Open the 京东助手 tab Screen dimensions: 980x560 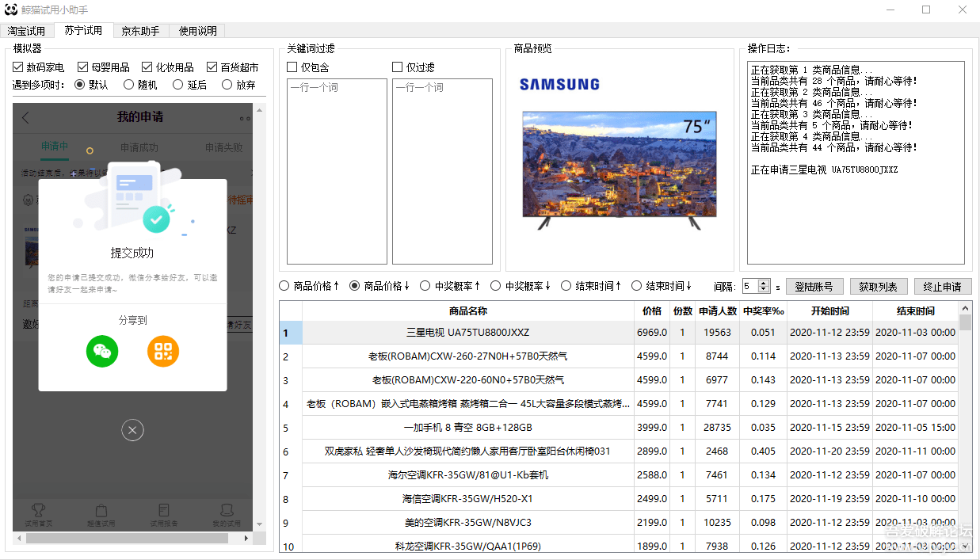pos(140,31)
